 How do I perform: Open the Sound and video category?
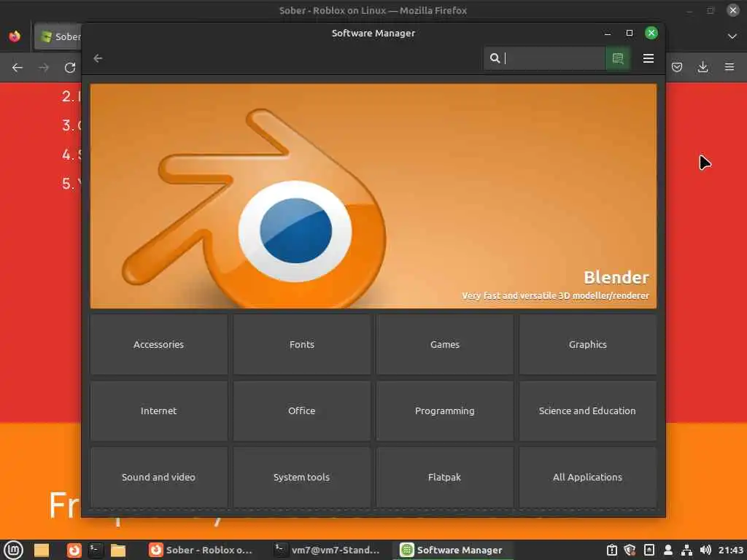[158, 477]
